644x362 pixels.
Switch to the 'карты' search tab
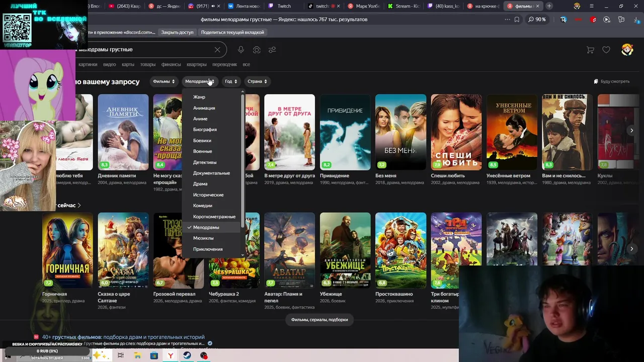[128, 64]
